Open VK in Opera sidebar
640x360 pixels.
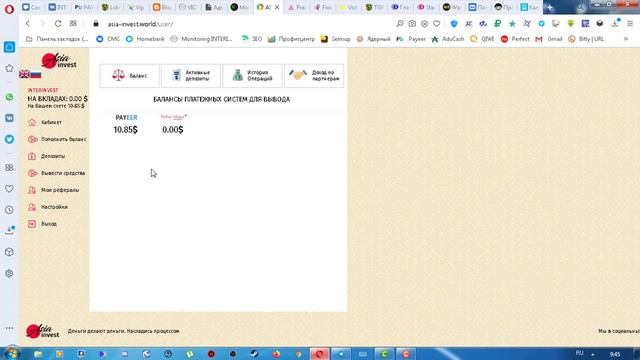pos(9,118)
